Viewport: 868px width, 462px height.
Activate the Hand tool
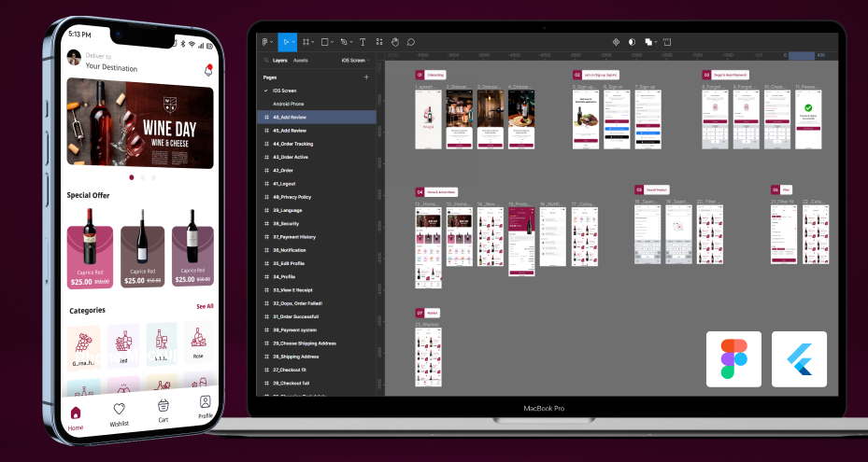coord(394,42)
